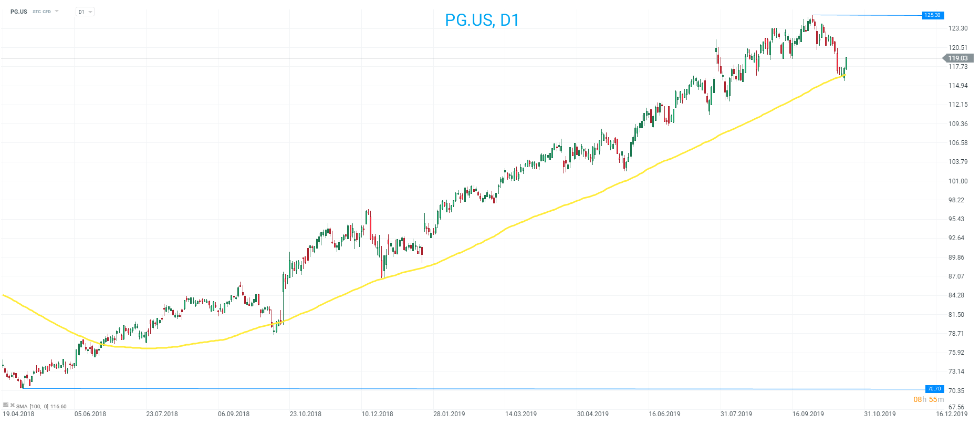Click the 123.30 value on price axis
This screenshot has width=980, height=423.
coord(958,28)
